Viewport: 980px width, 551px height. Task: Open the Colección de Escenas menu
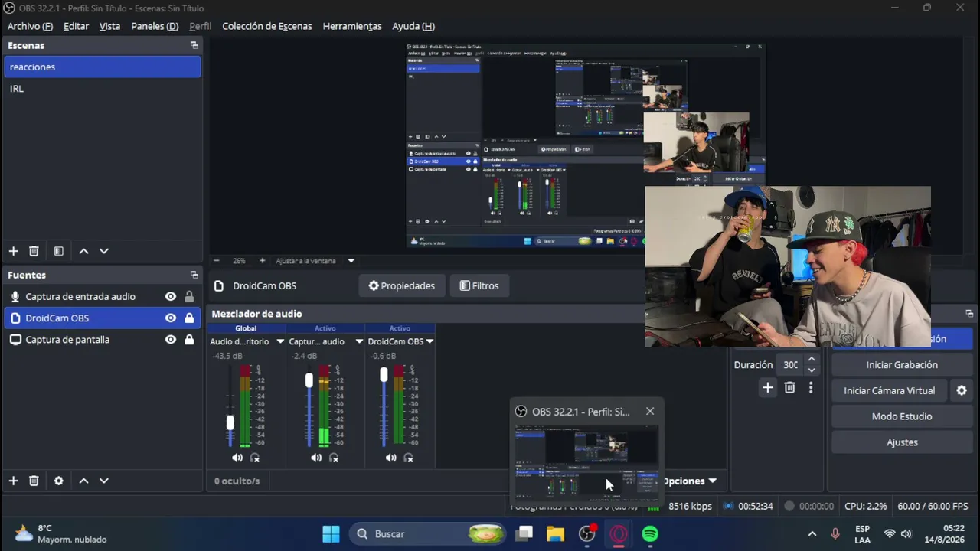[x=267, y=26]
